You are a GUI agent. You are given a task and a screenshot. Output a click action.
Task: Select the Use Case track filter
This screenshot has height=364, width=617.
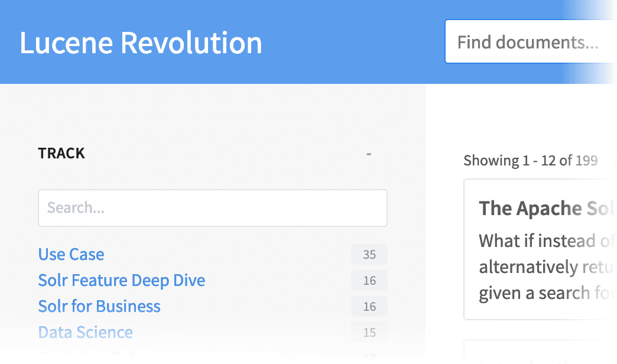[71, 254]
